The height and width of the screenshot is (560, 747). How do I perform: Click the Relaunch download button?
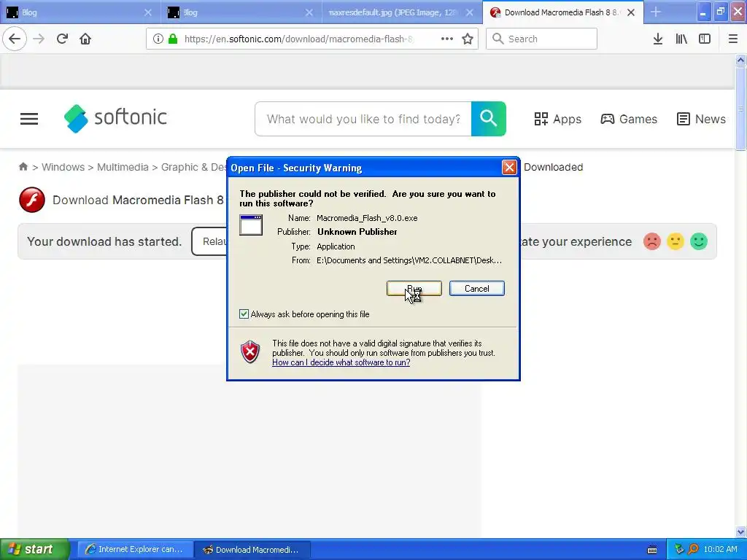point(209,241)
